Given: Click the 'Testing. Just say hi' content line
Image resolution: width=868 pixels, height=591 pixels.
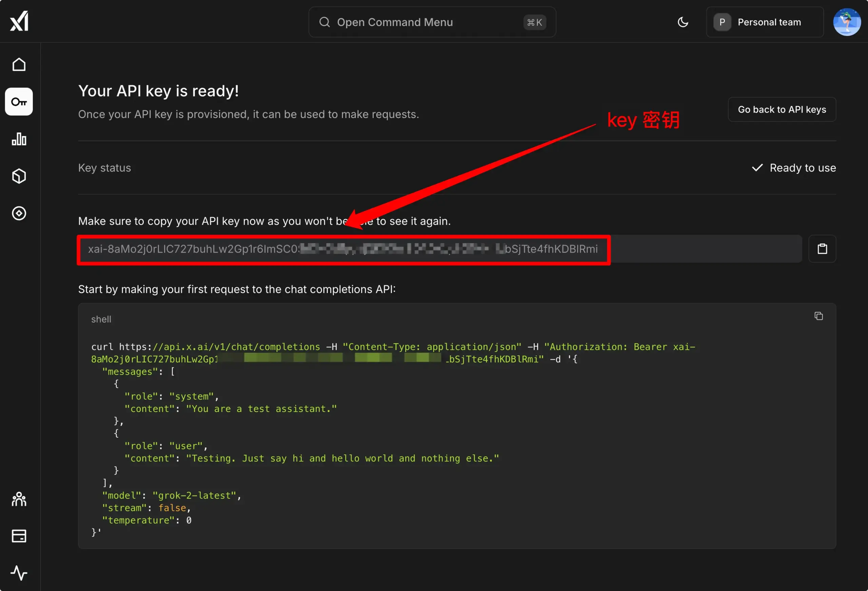Looking at the screenshot, I should [x=312, y=458].
